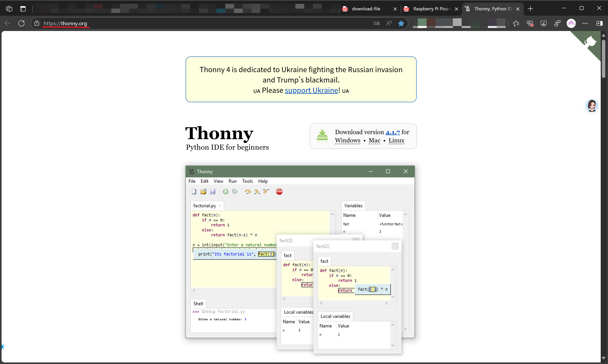Click the scrollbar down arrow
The height and width of the screenshot is (364, 608).
(604, 358)
